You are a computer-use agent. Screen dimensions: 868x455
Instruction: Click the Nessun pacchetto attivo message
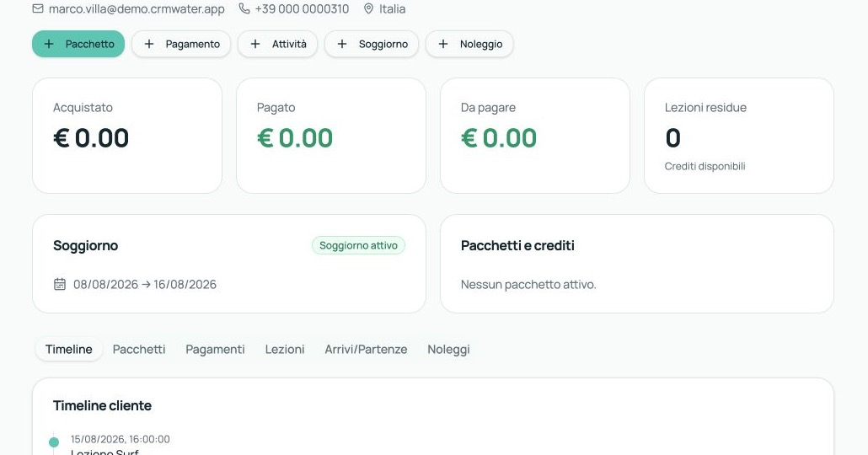click(x=528, y=285)
